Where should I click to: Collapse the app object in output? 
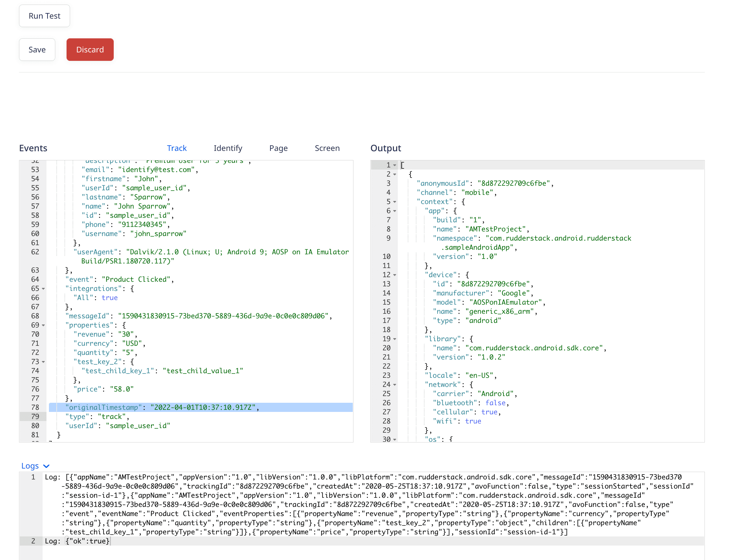pos(395,211)
